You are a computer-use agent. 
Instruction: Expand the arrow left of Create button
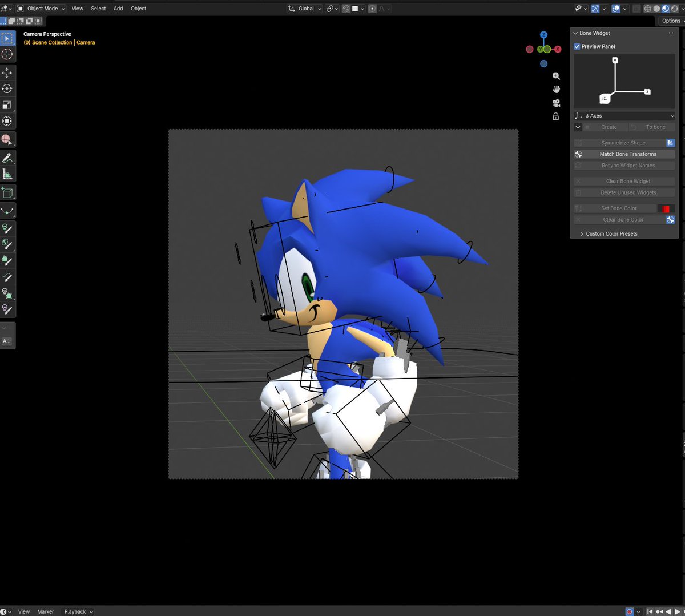[578, 127]
